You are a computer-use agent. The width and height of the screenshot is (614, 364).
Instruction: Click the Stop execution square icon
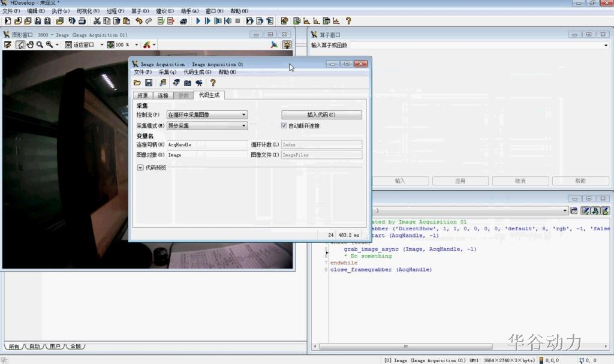pyautogui.click(x=237, y=21)
